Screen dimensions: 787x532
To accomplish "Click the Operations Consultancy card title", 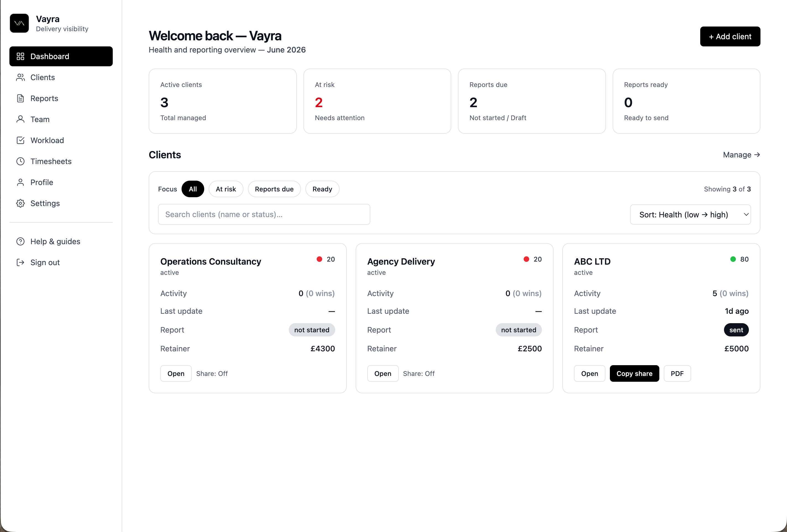I will click(x=211, y=262).
